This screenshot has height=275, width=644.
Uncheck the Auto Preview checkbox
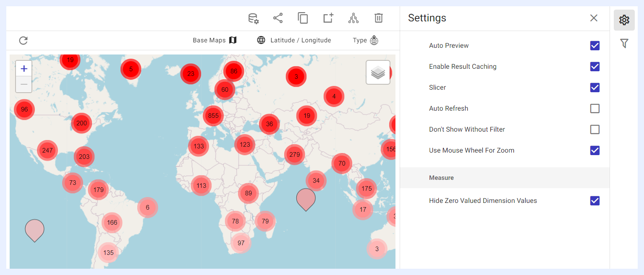pos(595,46)
